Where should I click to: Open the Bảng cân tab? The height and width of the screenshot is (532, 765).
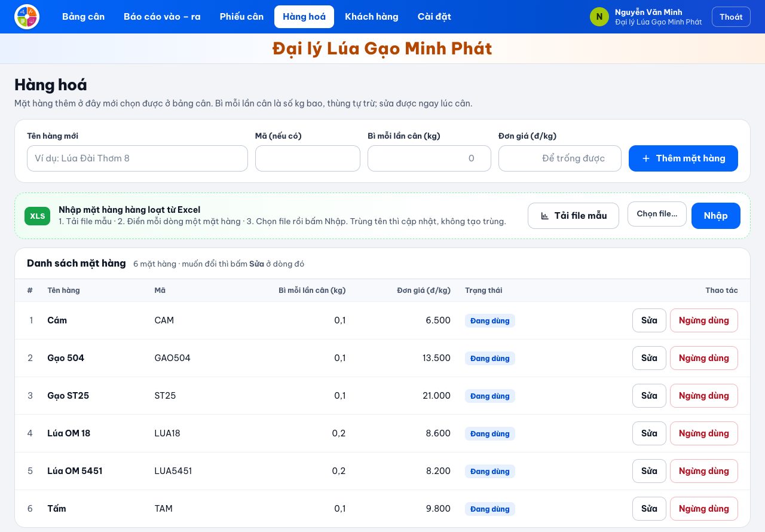click(x=83, y=17)
